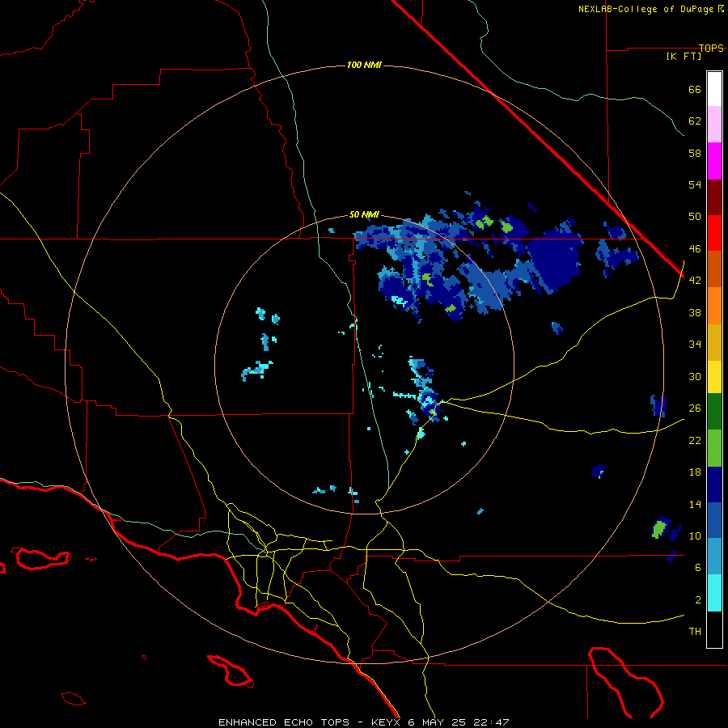Click the legend value 62
Viewport: 728px width, 728px height.
point(695,121)
